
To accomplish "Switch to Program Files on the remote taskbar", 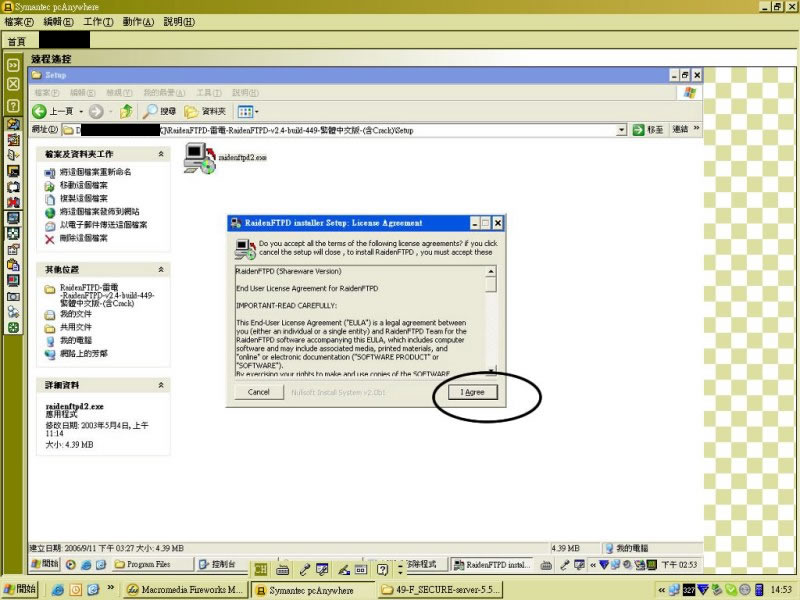I will click(153, 564).
